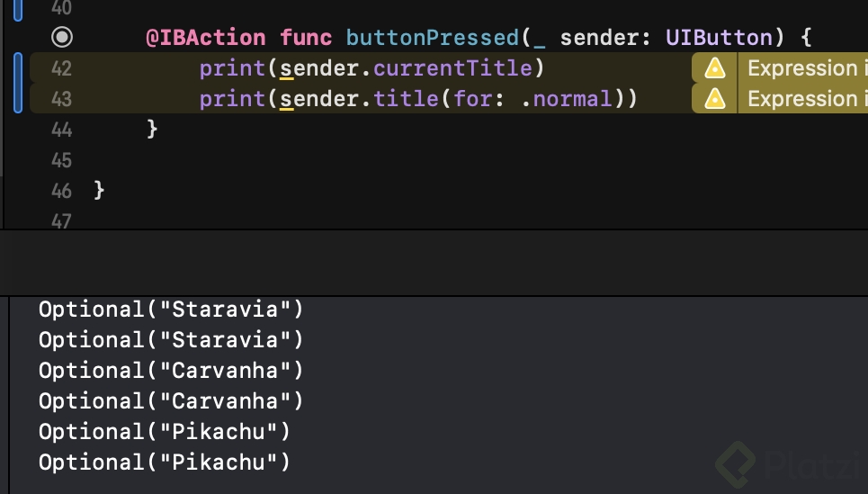Click the warning icon on line 42
Image resolution: width=868 pixels, height=494 pixels.
715,68
